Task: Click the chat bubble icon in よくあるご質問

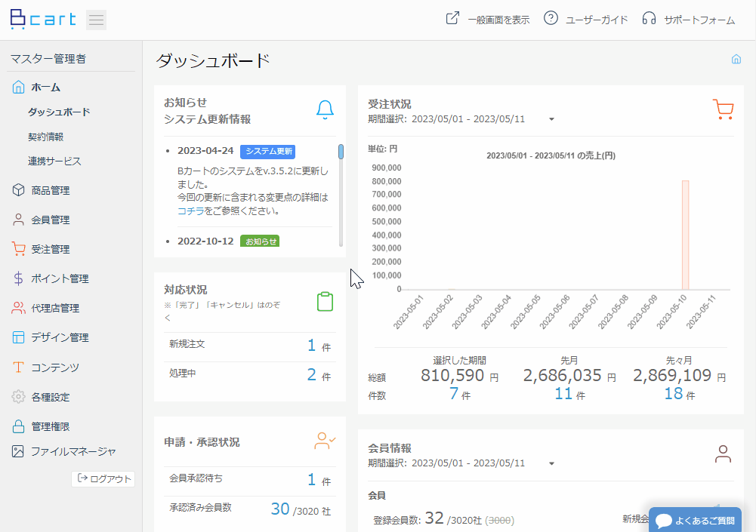Action: [664, 521]
